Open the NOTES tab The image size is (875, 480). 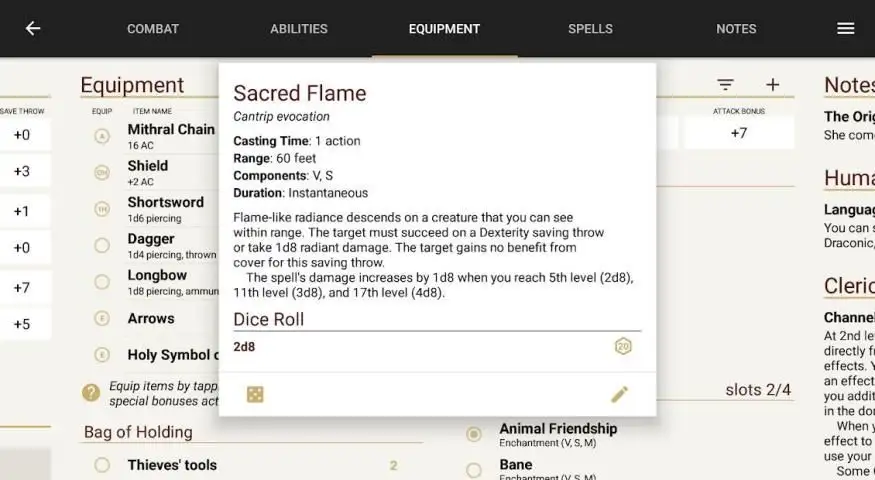pos(736,29)
